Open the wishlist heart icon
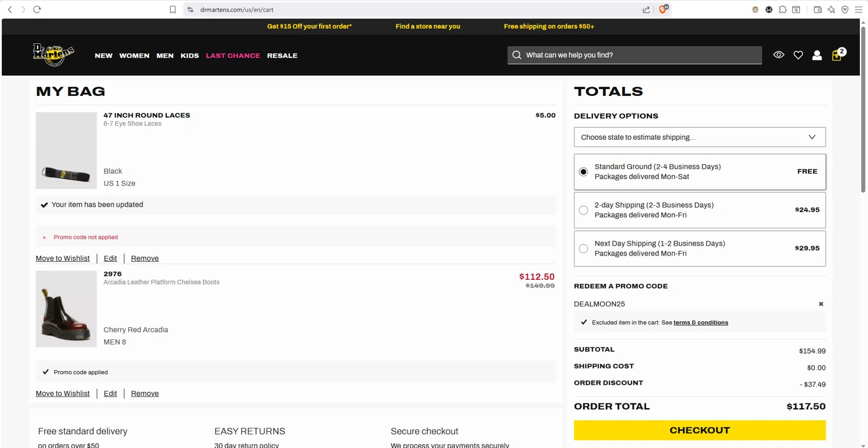This screenshot has width=868, height=448. click(798, 55)
